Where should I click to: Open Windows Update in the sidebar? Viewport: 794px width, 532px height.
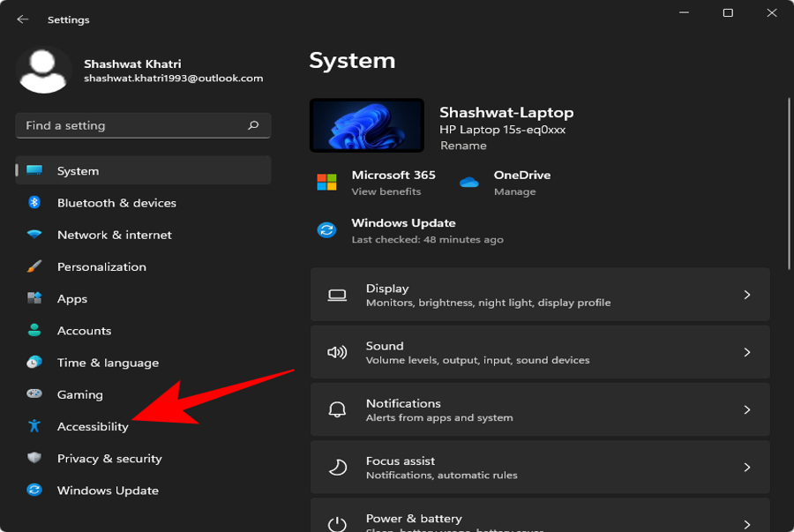tap(143, 490)
